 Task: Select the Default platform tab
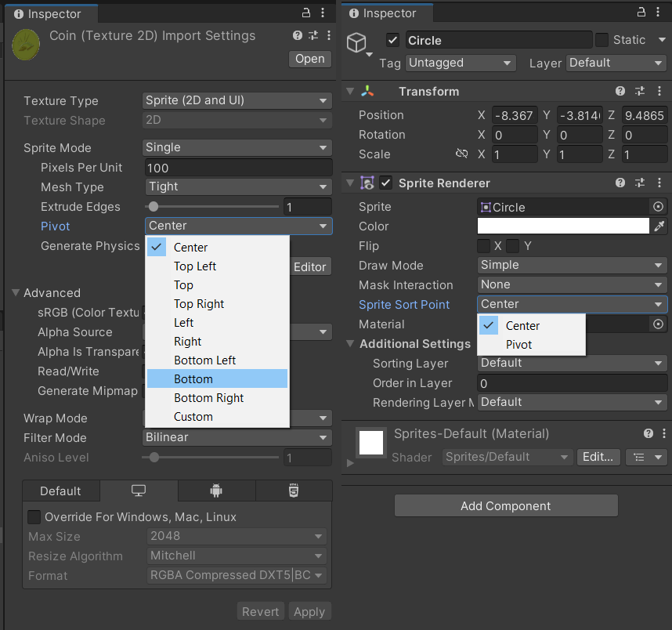coord(60,491)
